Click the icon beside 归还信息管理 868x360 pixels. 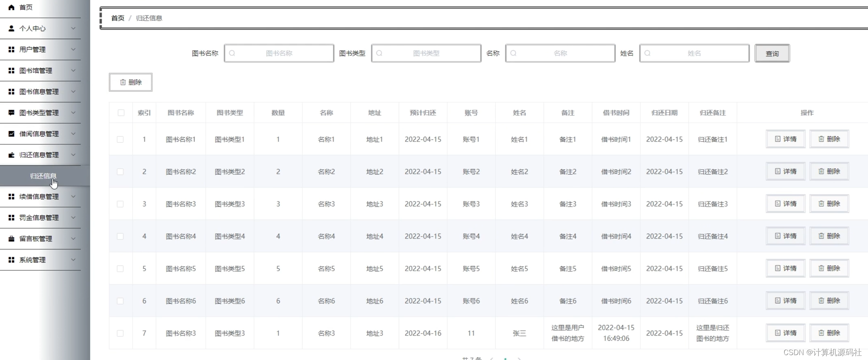pos(11,155)
